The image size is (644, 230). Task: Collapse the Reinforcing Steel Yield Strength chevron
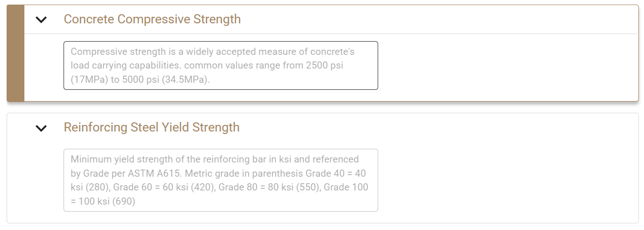[x=41, y=128]
